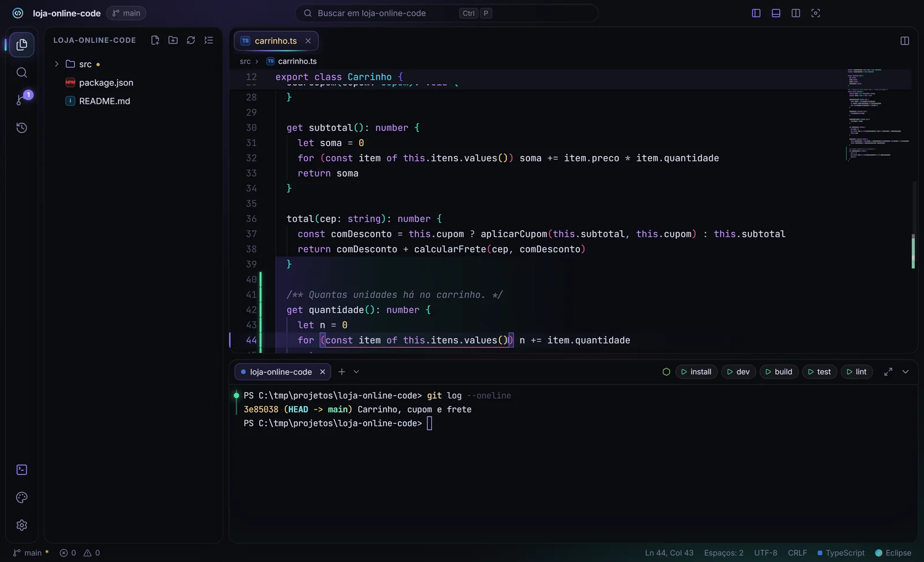Open the main branch selector
The height and width of the screenshot is (562, 924).
(x=126, y=13)
